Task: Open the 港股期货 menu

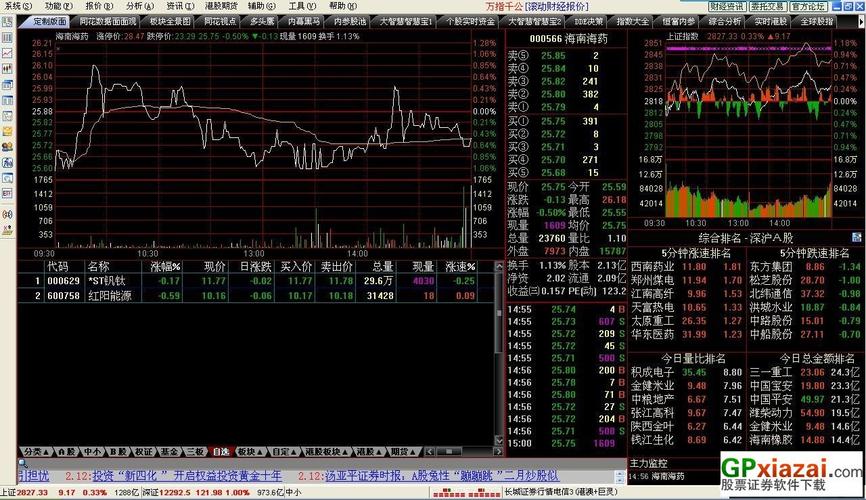Action: click(221, 6)
